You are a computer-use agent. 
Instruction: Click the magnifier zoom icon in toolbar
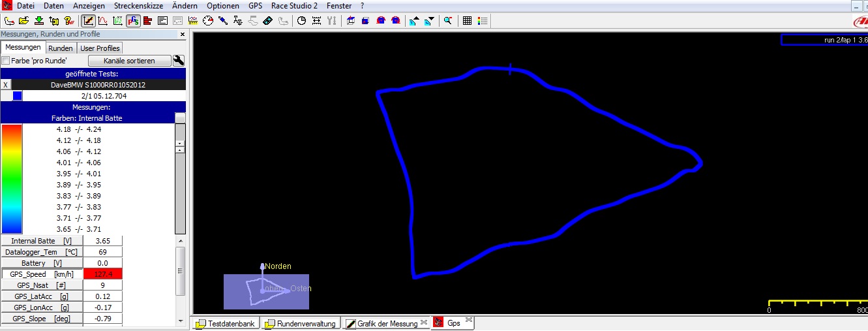(448, 20)
